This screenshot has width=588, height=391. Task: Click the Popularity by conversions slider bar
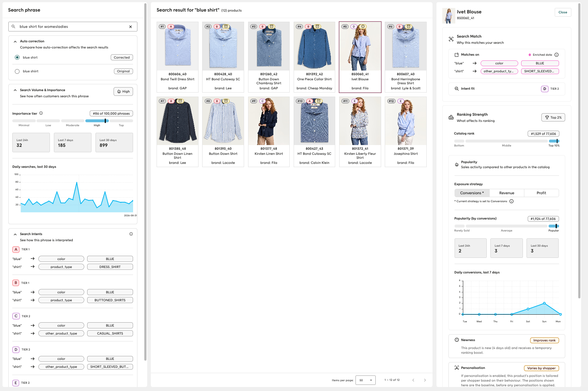[x=507, y=226]
